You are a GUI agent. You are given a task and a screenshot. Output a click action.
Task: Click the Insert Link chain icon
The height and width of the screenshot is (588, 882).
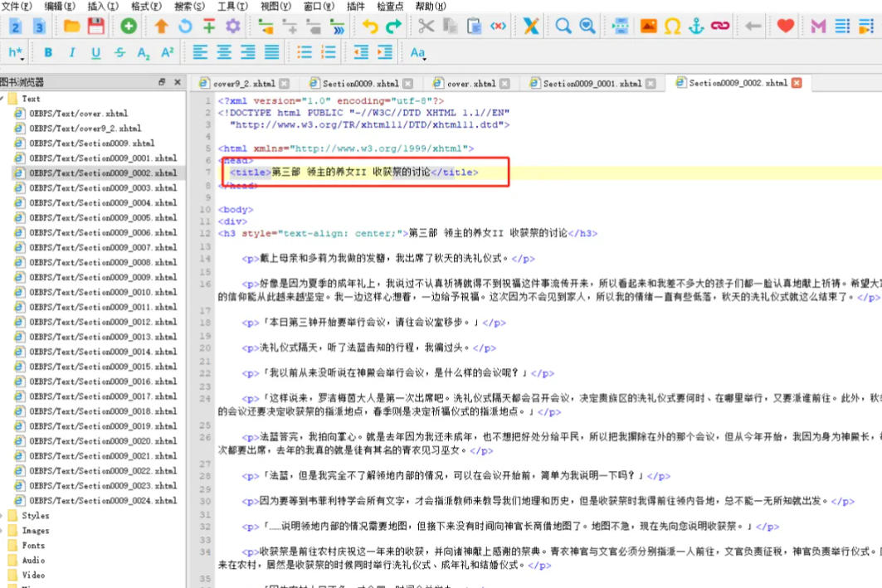coord(719,26)
